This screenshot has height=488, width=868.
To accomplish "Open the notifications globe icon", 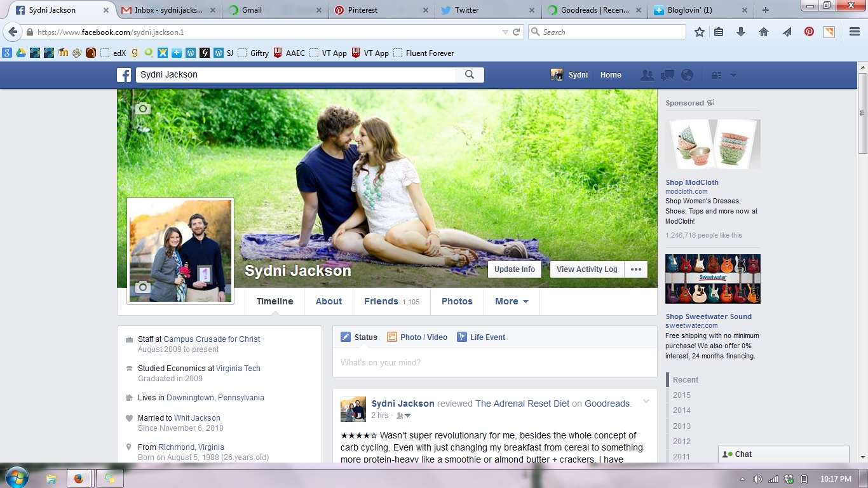I will click(x=687, y=75).
